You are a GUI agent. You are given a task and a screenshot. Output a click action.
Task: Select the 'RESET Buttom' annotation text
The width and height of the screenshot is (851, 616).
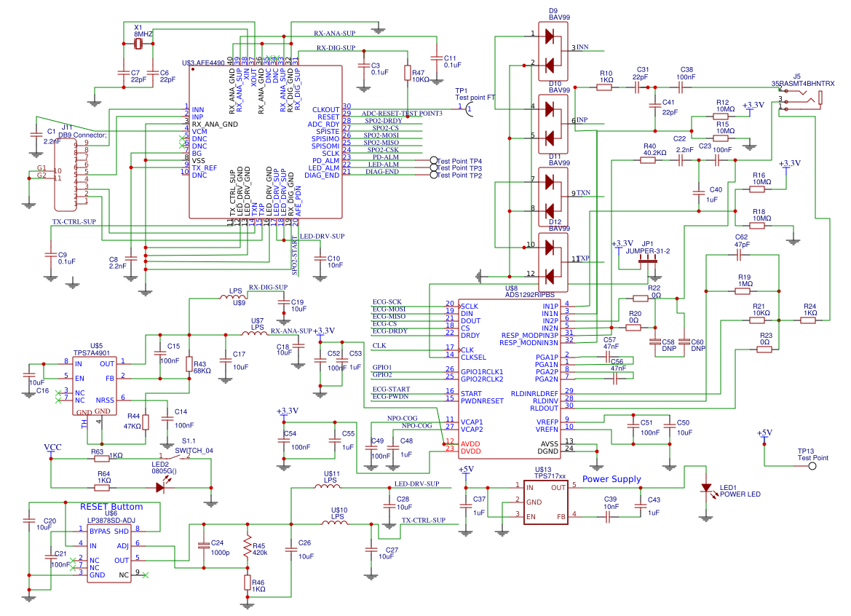point(111,506)
